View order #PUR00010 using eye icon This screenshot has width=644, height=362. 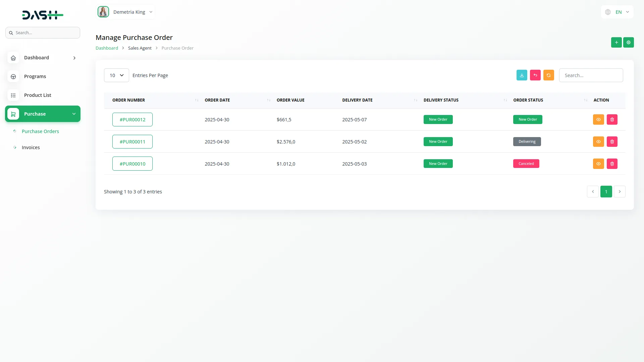click(598, 164)
